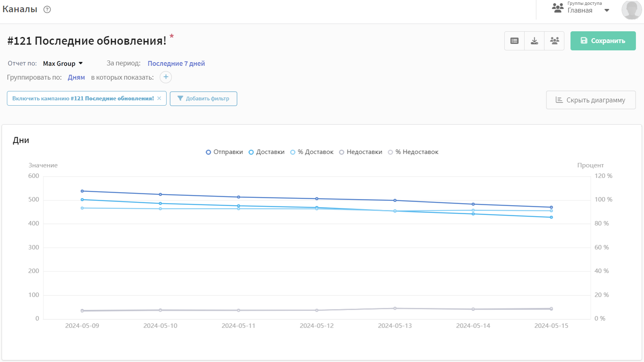Expand the Главная access group dropdown

click(607, 11)
